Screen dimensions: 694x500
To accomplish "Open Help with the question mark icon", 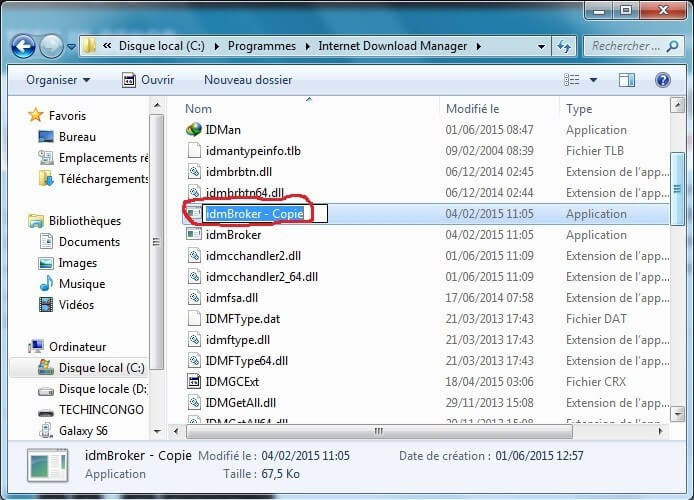I will (x=663, y=80).
